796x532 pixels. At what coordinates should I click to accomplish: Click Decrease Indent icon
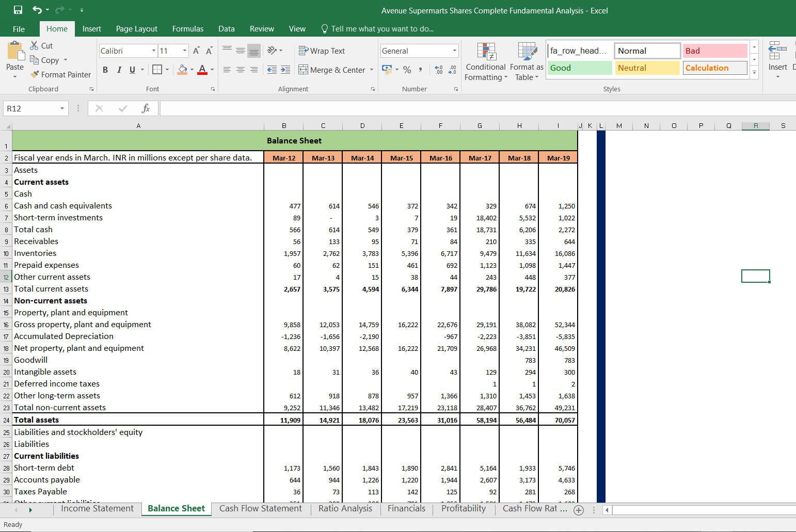pyautogui.click(x=272, y=70)
